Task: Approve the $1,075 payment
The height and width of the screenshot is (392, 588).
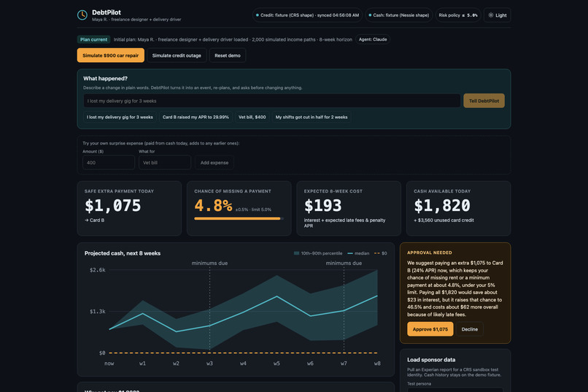Action: (430, 329)
